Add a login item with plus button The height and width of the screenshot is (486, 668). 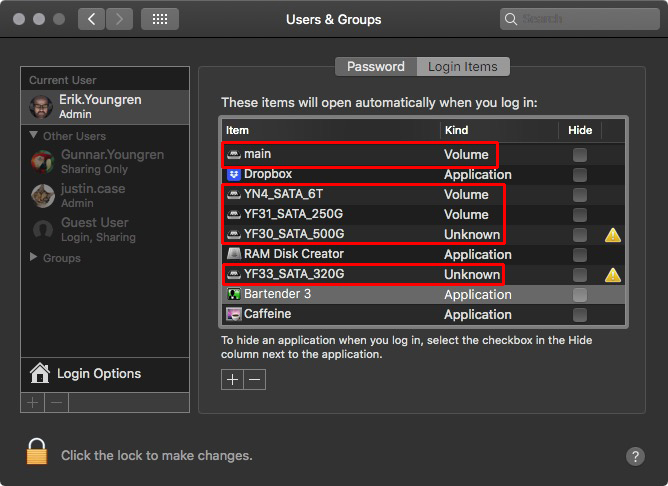pos(232,379)
